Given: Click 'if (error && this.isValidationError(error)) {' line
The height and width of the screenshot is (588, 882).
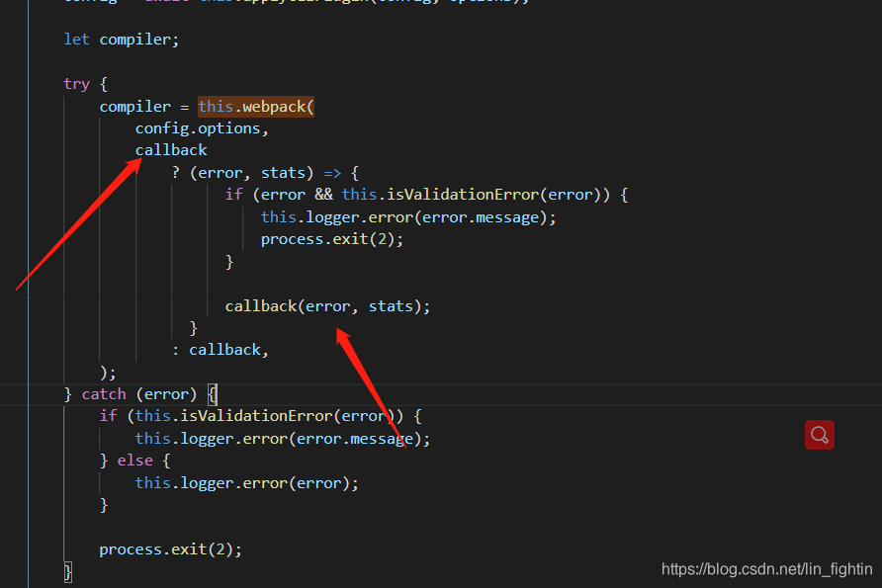Looking at the screenshot, I should coord(426,195).
